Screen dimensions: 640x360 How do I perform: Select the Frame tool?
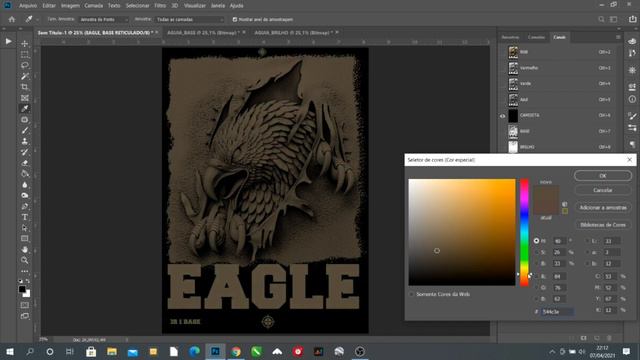click(25, 98)
